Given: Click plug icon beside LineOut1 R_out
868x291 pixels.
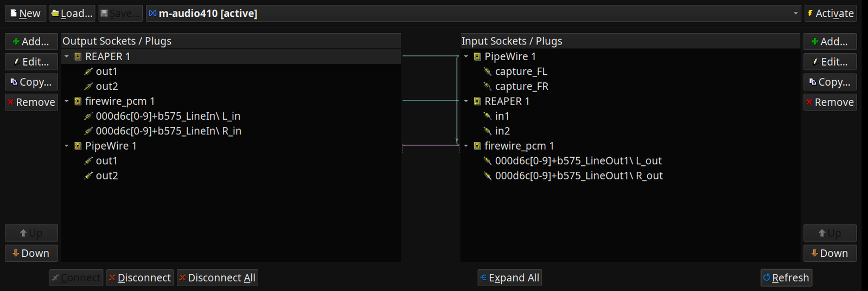Looking at the screenshot, I should [487, 176].
